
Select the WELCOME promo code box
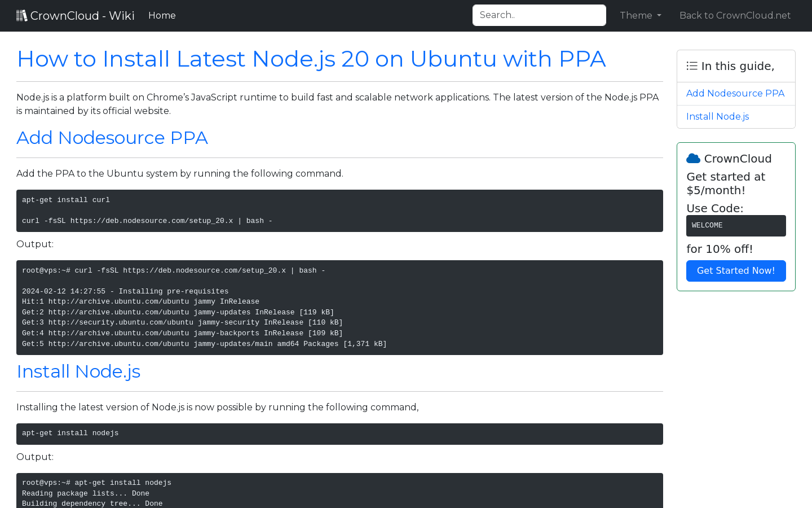click(736, 225)
